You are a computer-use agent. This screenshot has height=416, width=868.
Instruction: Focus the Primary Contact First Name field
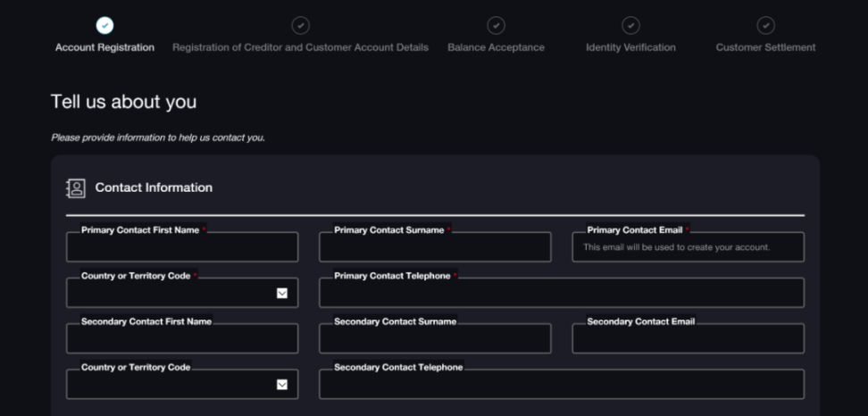(182, 248)
